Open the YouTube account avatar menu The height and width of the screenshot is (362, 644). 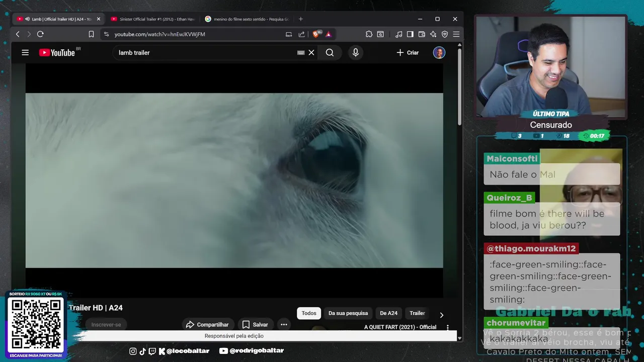tap(439, 52)
